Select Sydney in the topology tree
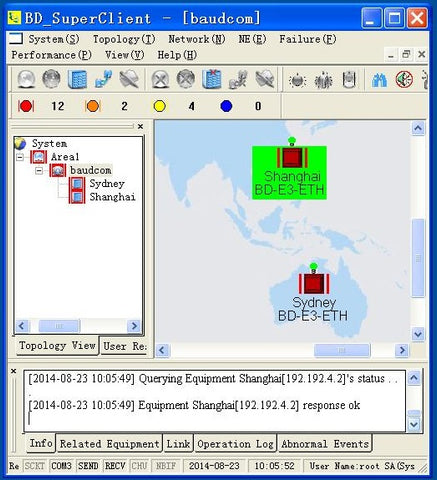Image resolution: width=437 pixels, height=480 pixels. point(107,184)
